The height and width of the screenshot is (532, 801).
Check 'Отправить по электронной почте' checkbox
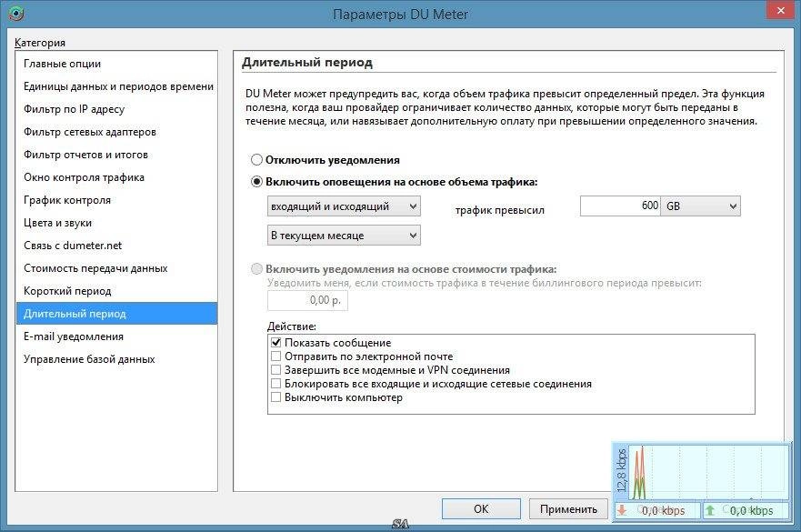click(275, 356)
